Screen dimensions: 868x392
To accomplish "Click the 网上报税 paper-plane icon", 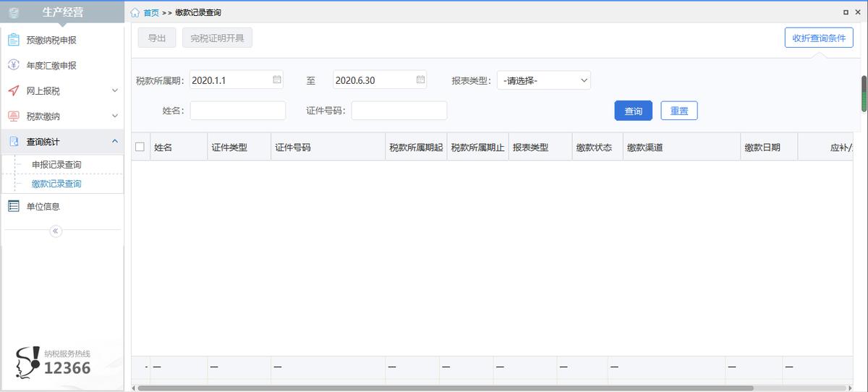I will coord(14,90).
